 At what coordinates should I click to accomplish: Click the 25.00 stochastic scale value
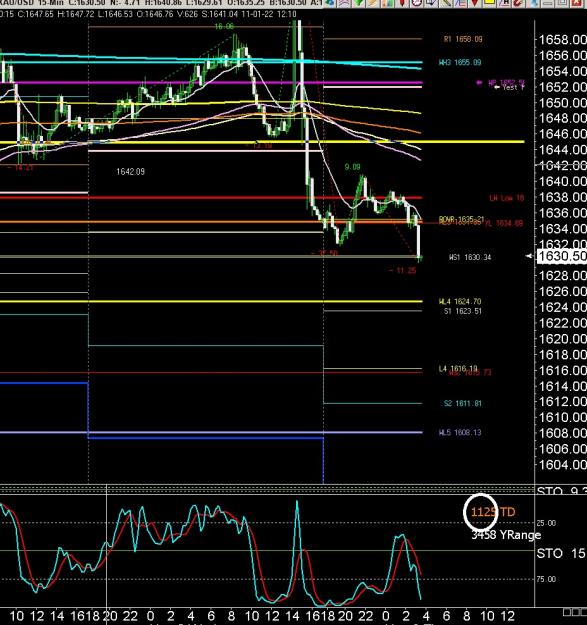[x=546, y=523]
